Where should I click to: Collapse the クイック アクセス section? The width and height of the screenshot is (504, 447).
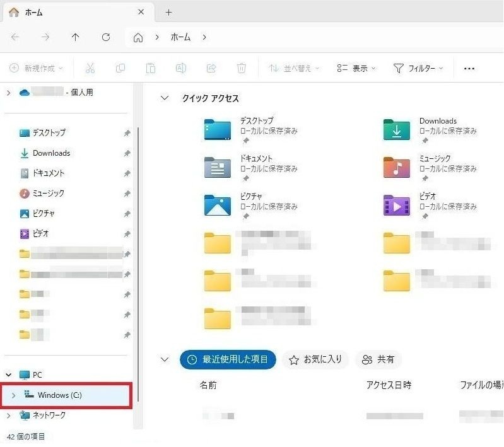point(165,98)
